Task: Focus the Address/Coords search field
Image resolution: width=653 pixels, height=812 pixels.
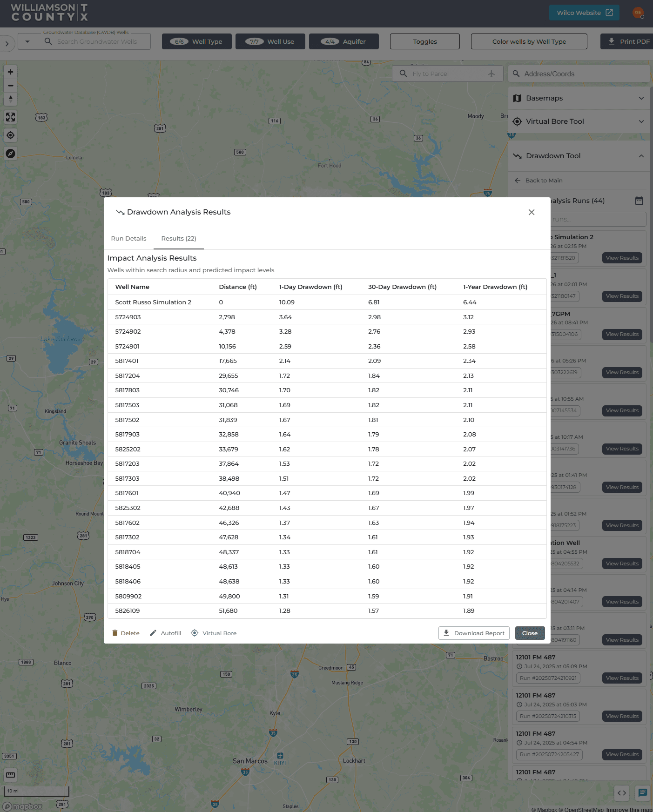Action: 579,74
